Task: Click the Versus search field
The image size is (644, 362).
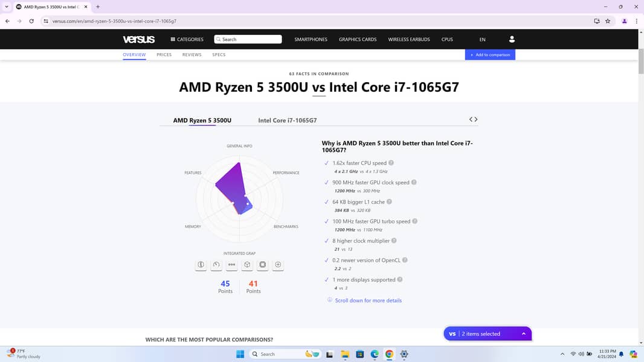Action: (x=248, y=39)
